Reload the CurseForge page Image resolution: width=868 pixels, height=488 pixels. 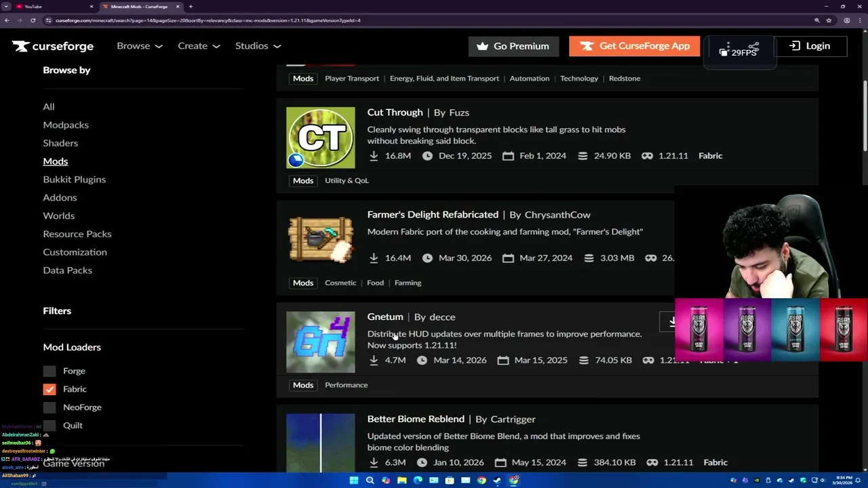click(33, 20)
